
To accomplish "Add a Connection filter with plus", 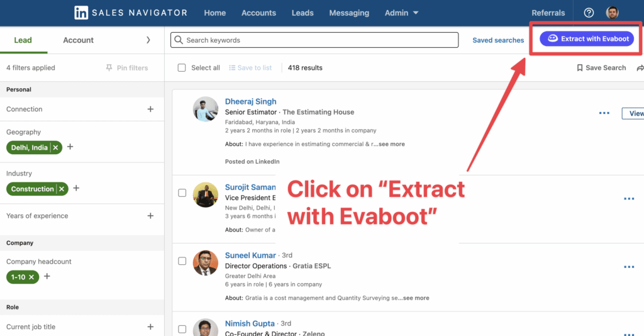I will (x=150, y=109).
